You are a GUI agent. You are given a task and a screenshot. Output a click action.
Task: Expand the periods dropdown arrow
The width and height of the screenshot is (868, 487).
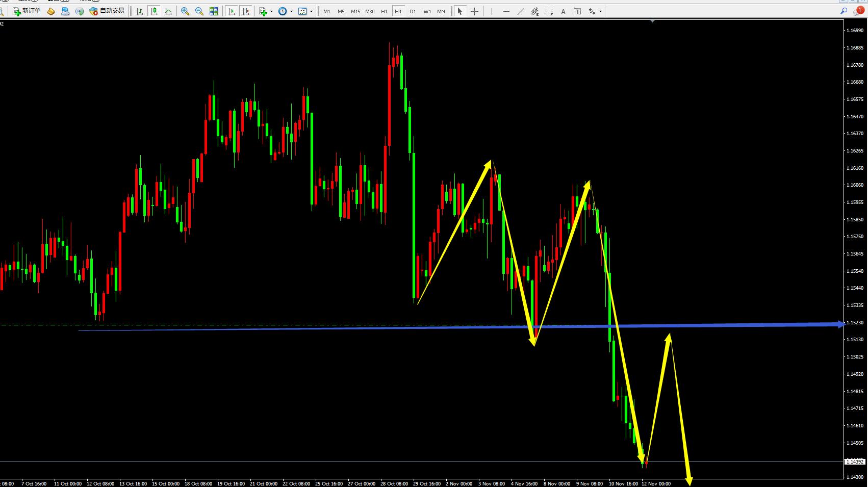pyautogui.click(x=291, y=11)
